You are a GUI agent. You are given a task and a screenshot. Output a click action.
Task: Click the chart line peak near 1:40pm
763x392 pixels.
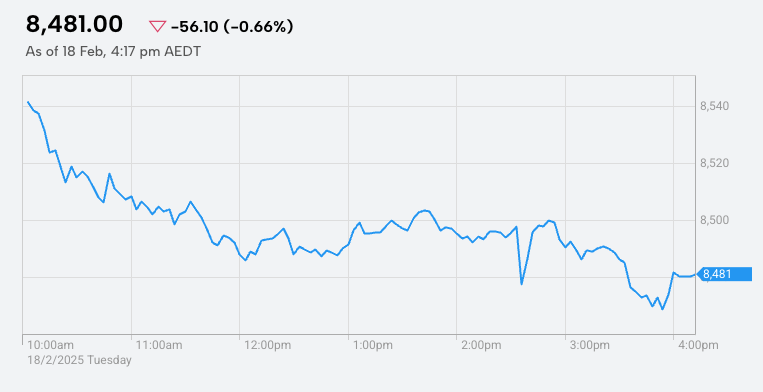425,210
